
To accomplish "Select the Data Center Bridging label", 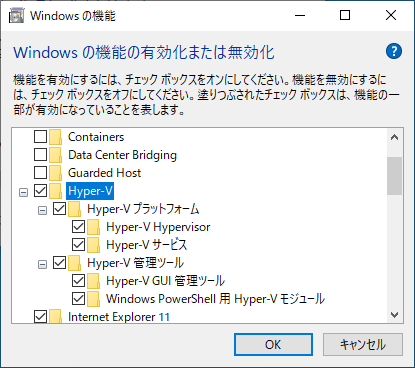I will tap(122, 155).
